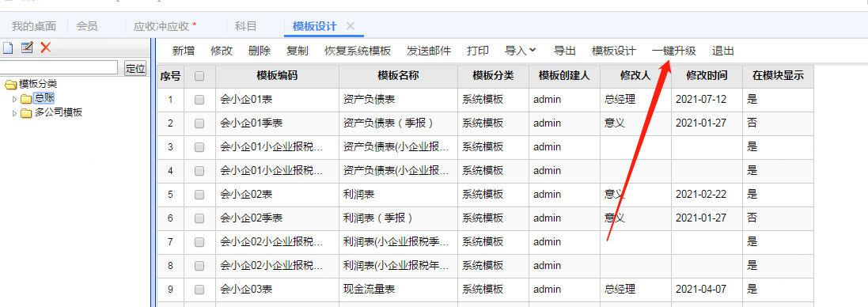The image size is (868, 307).
Task: Select 模板分类 root tree item
Action: [38, 85]
